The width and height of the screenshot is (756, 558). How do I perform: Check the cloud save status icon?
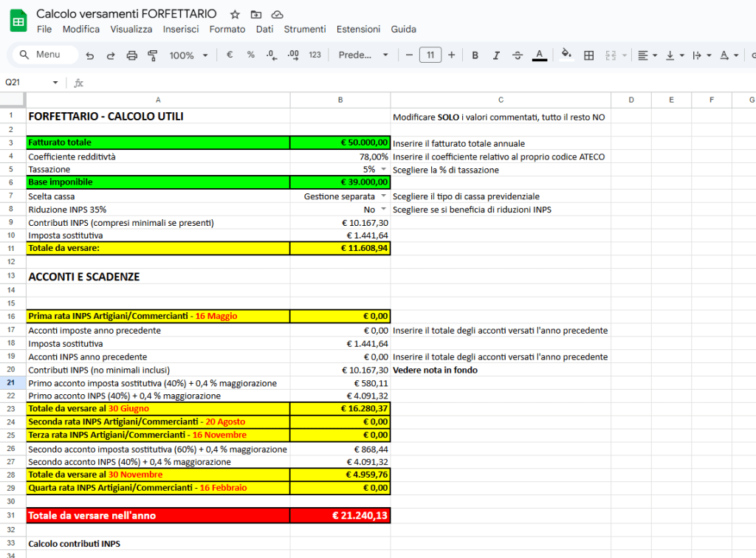tap(278, 15)
